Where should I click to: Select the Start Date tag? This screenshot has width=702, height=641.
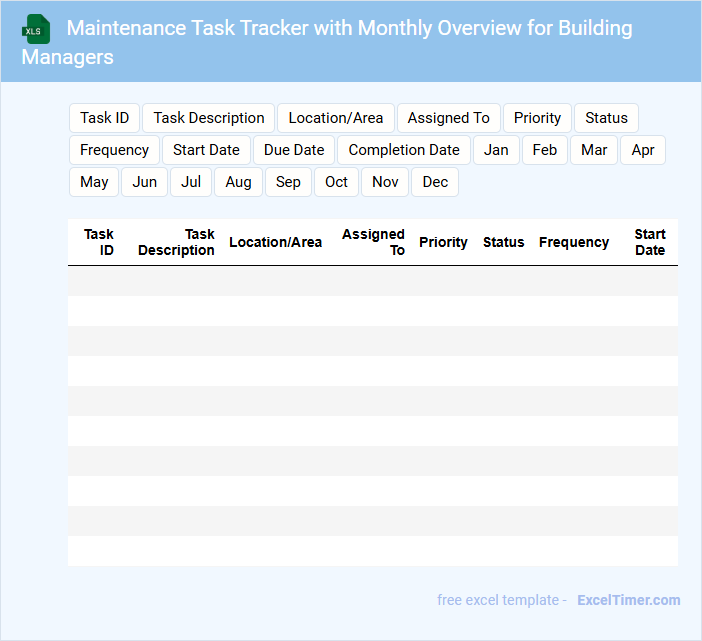pos(206,150)
